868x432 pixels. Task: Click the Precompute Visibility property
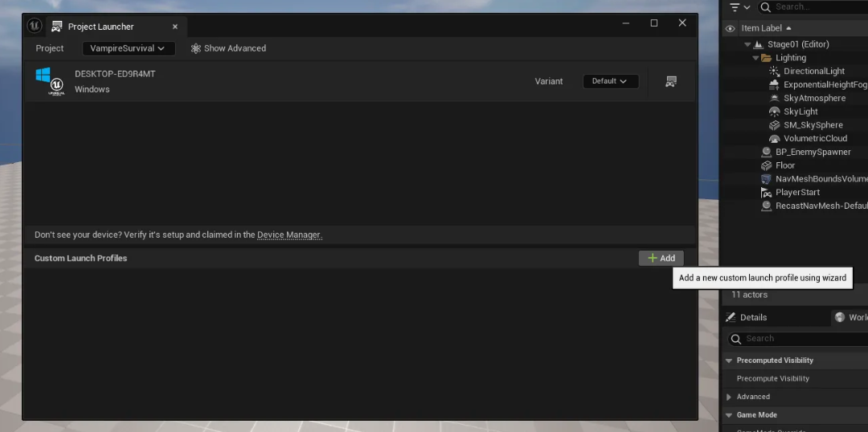[773, 378]
